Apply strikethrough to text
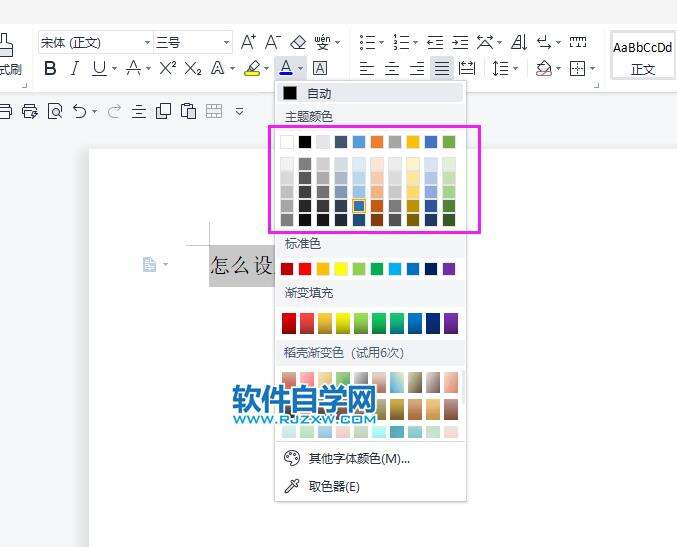The image size is (677, 547). pyautogui.click(x=133, y=68)
